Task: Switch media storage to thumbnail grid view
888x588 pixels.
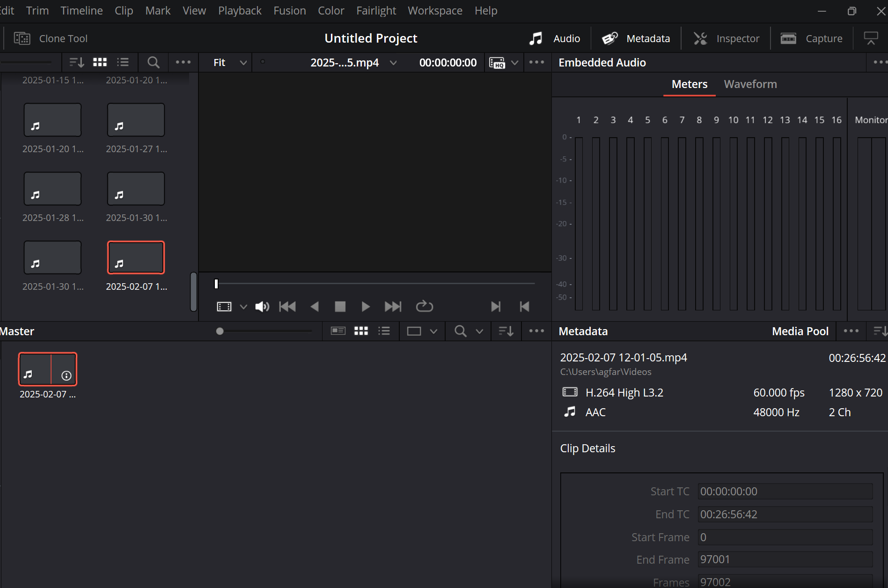Action: [x=100, y=62]
